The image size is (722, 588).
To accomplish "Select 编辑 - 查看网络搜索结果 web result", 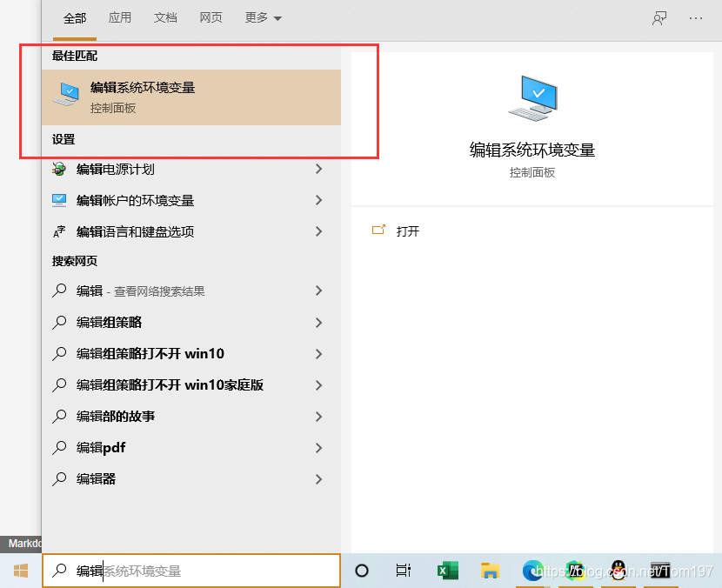I will [x=191, y=291].
